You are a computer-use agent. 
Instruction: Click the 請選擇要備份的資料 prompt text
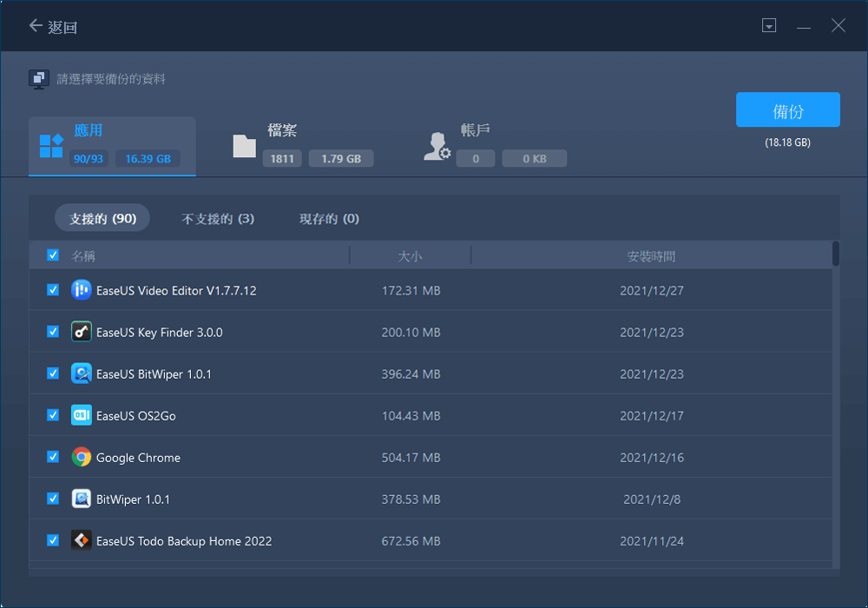[111, 79]
